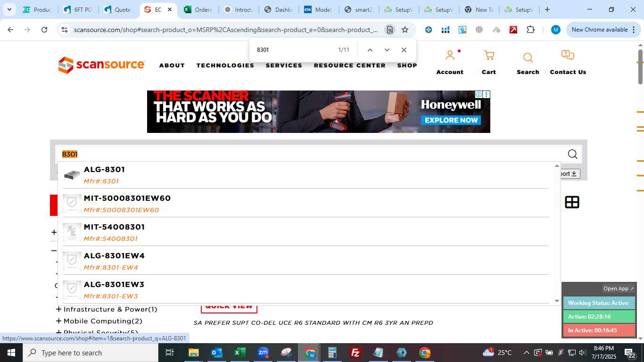Screen dimensions: 644x362
Task: Open clock showing 8:46 PM
Action: click(x=603, y=353)
